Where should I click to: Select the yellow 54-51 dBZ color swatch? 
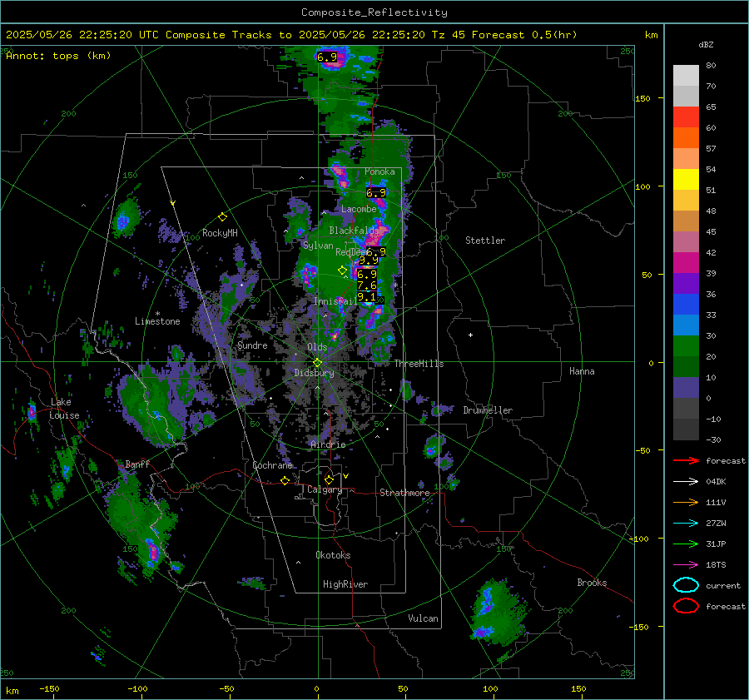[x=686, y=180]
